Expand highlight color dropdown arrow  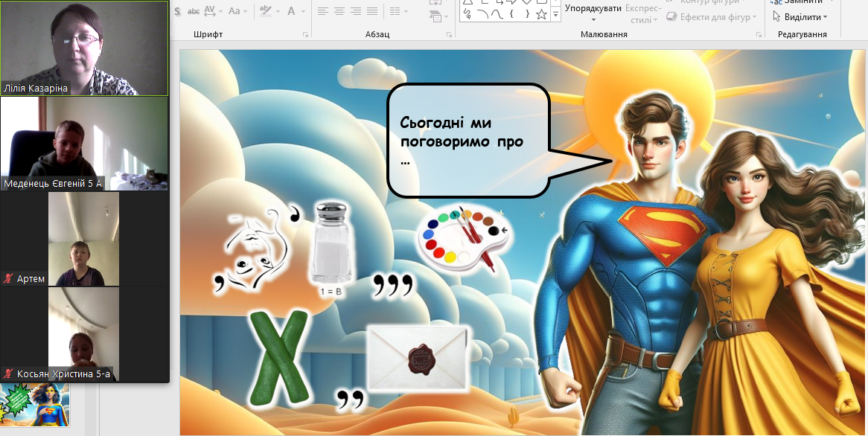276,11
